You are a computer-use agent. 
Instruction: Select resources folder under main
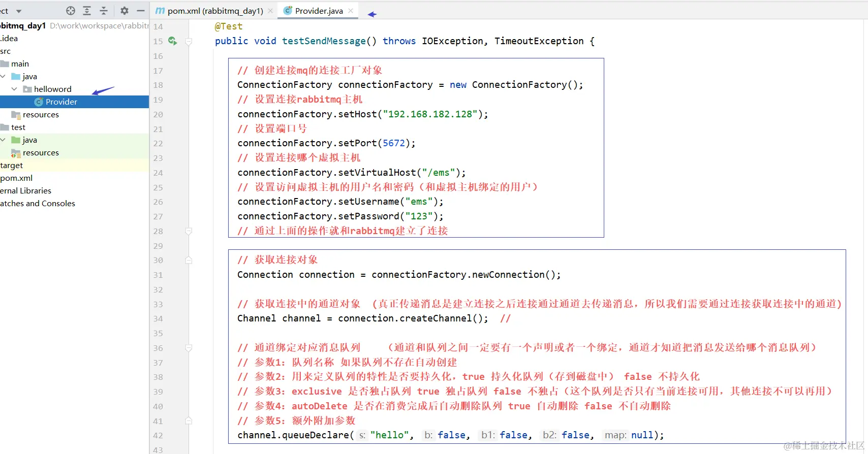(x=41, y=114)
